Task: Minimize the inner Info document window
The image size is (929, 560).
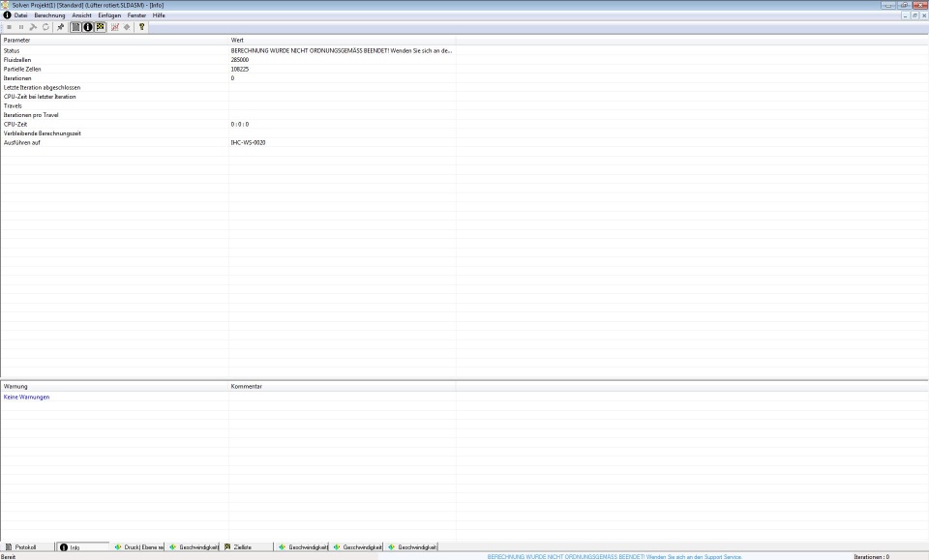Action: point(906,15)
